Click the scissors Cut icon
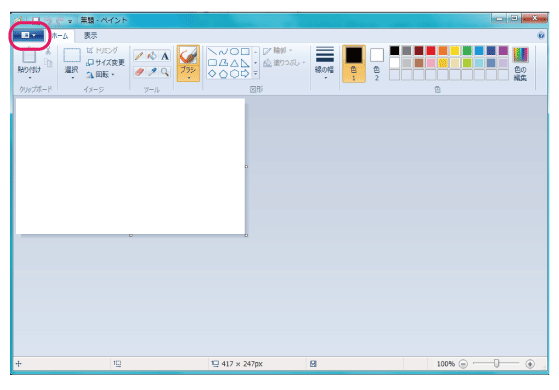 pyautogui.click(x=48, y=52)
